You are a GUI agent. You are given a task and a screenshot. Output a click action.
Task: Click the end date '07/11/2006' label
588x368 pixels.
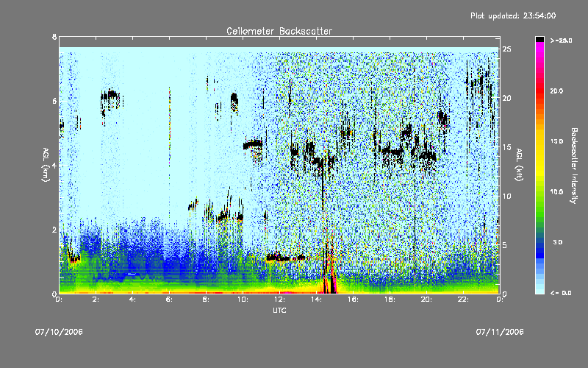point(500,332)
